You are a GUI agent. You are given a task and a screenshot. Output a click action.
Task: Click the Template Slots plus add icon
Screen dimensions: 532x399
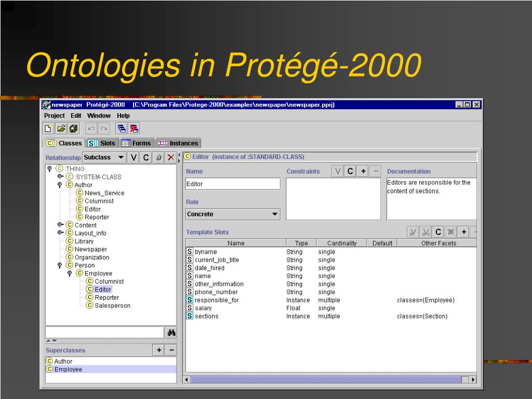pyautogui.click(x=463, y=232)
